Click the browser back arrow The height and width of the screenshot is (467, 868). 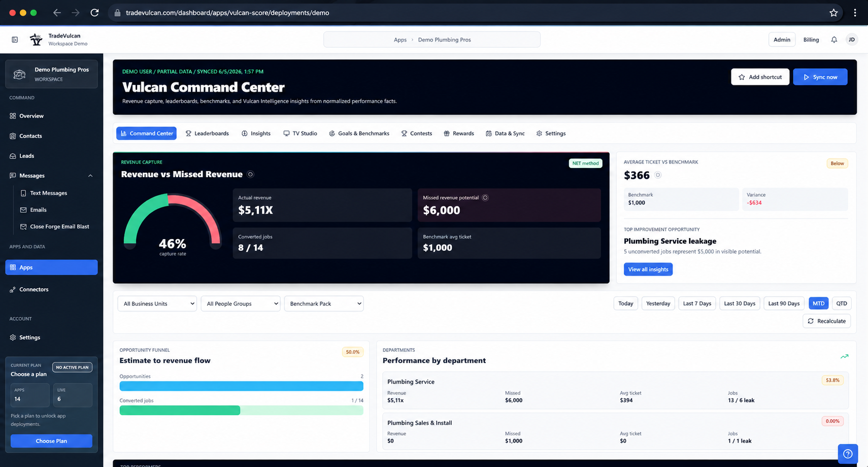coord(57,13)
